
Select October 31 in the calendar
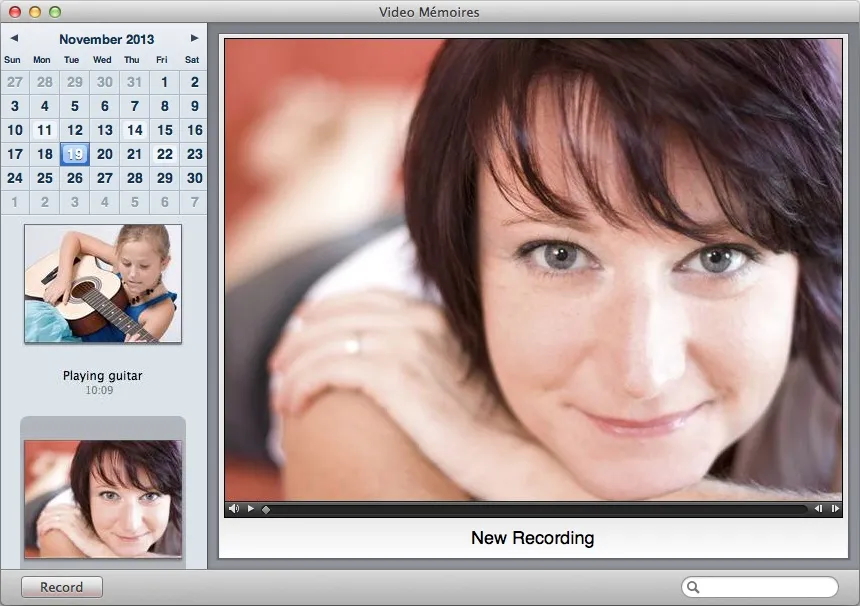coord(134,82)
